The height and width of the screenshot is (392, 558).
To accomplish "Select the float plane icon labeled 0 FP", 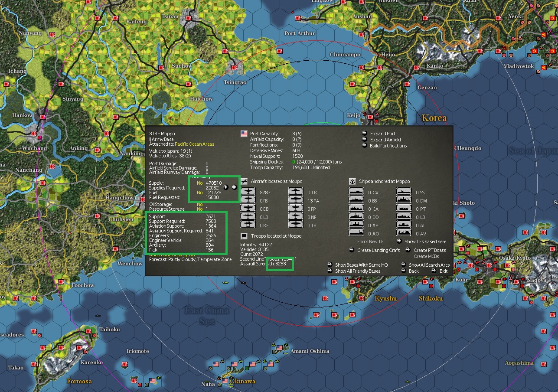I will click(x=296, y=209).
